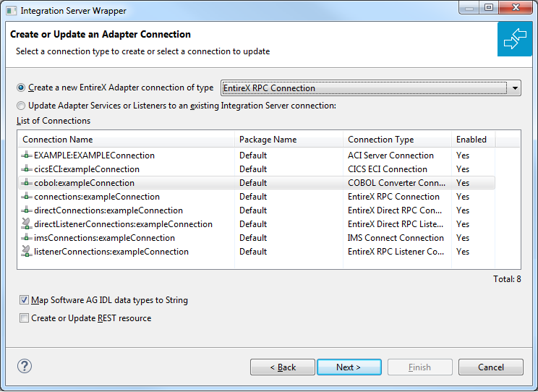Close the Integration Server Wrapper window
This screenshot has width=538, height=392.
click(516, 8)
